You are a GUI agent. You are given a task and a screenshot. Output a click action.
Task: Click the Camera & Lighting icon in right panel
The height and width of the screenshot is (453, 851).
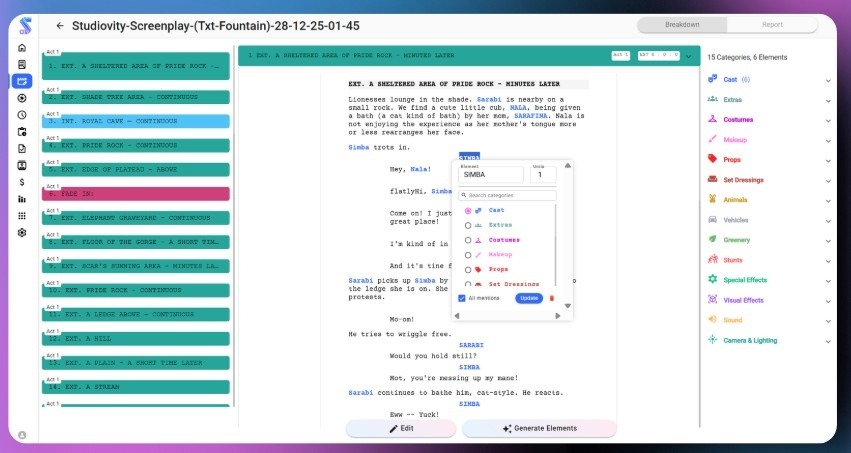pyautogui.click(x=713, y=340)
